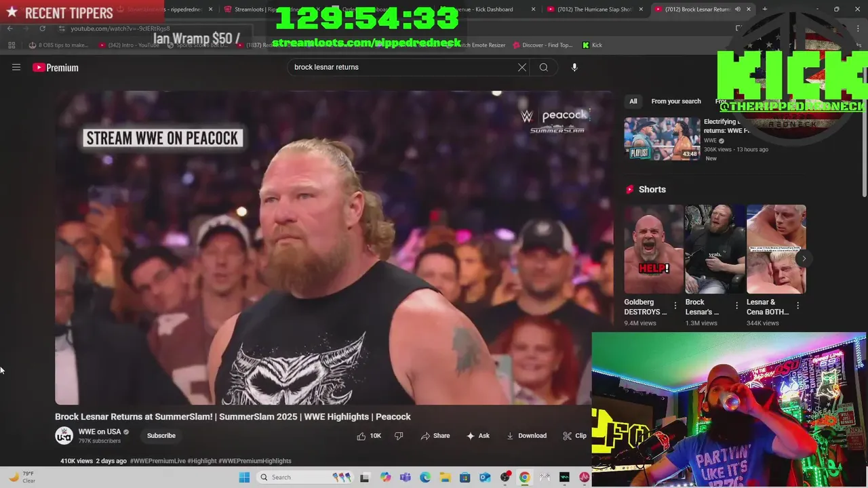Reload the page with the refresh button
This screenshot has width=868, height=488.
click(x=42, y=28)
